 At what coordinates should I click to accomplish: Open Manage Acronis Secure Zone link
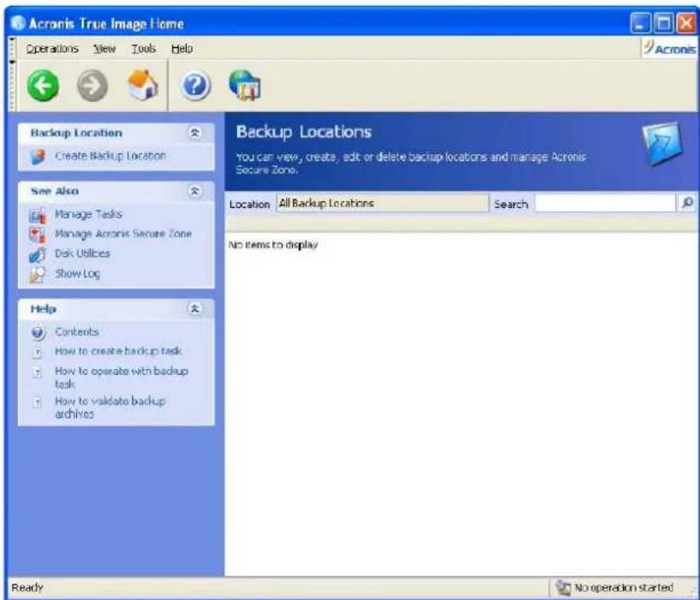coord(122,234)
